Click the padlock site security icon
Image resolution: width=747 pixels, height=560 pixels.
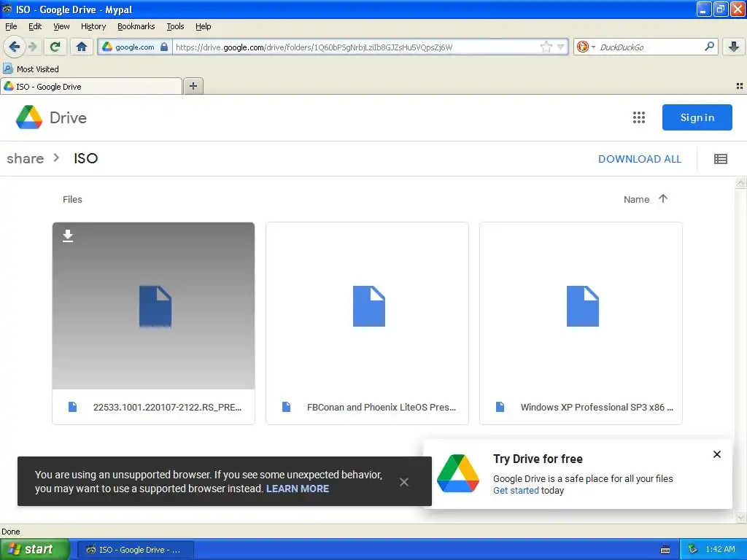164,47
